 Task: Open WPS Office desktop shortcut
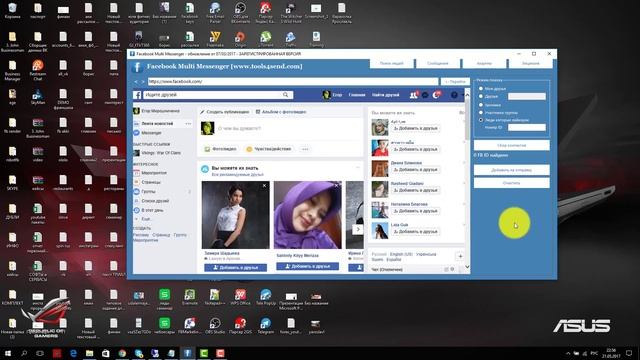click(240, 297)
